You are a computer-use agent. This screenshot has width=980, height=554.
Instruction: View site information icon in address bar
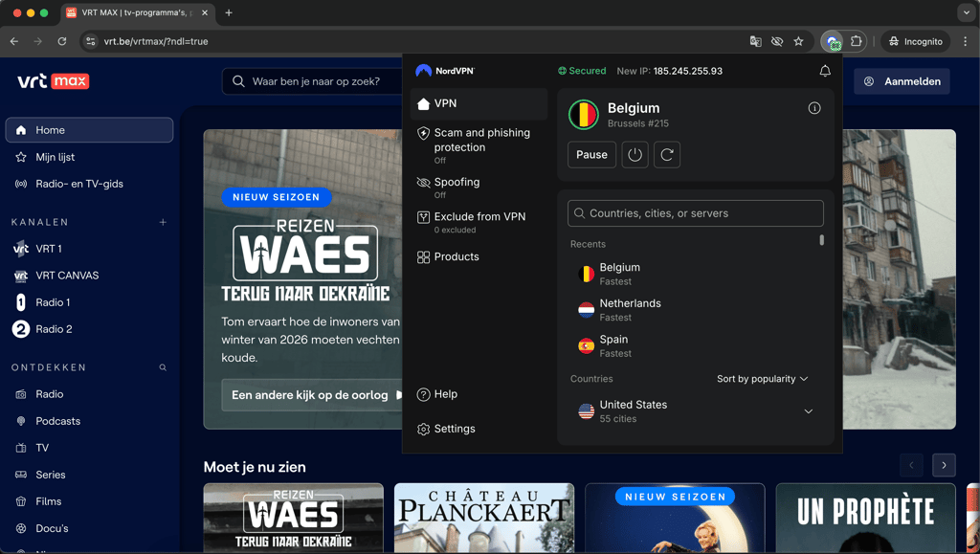click(x=91, y=41)
